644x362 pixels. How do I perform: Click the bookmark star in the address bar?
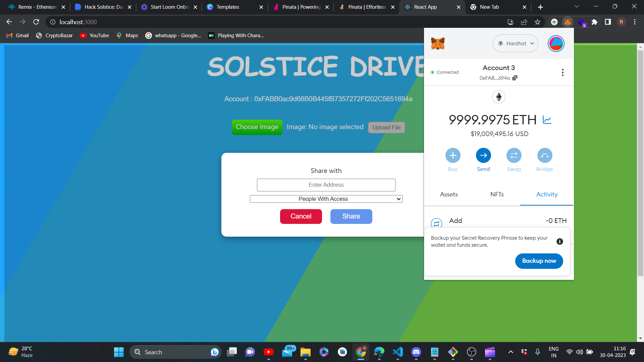click(537, 22)
